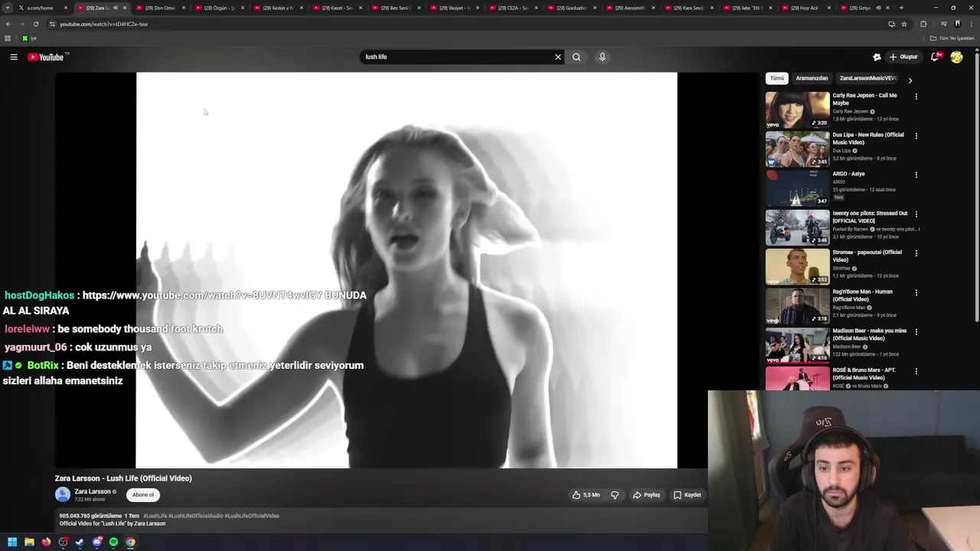Screen dimensions: 980x551
Task: Select the ZaraLarssonMusicVEVO filter chip
Action: click(x=868, y=78)
